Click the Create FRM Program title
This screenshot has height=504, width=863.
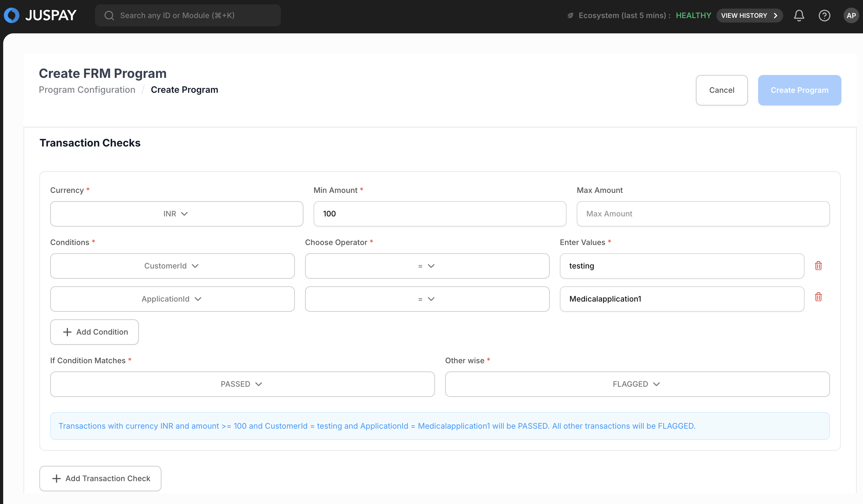click(x=102, y=73)
